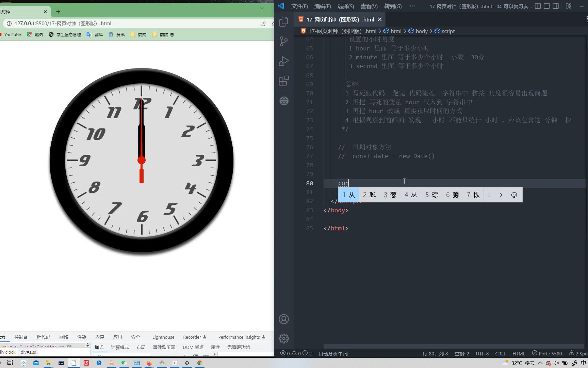
Task: Toggle the primary sidebar layout icon
Action: pos(538,6)
